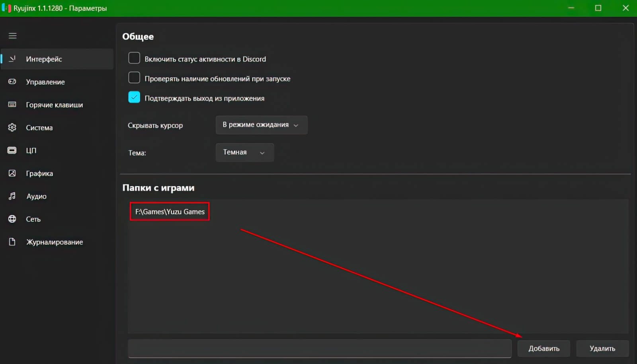This screenshot has width=637, height=364.
Task: Maximize the Ryujinx settings window
Action: pos(598,8)
